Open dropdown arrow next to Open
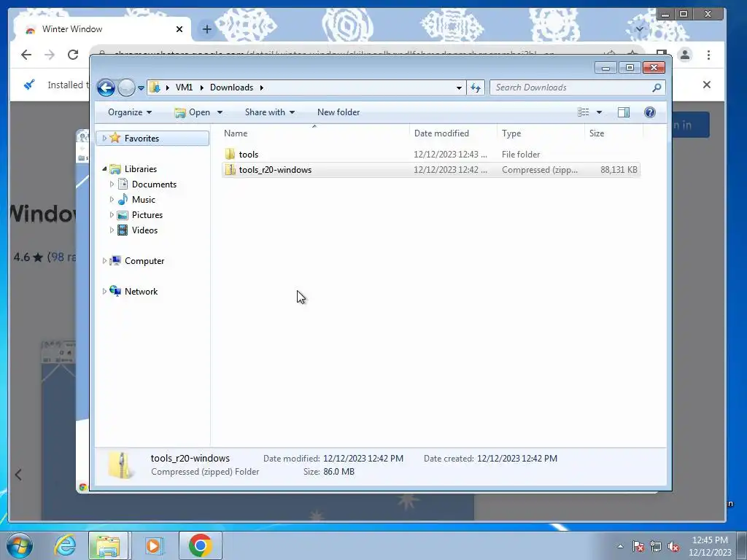This screenshot has width=747, height=560. click(220, 112)
